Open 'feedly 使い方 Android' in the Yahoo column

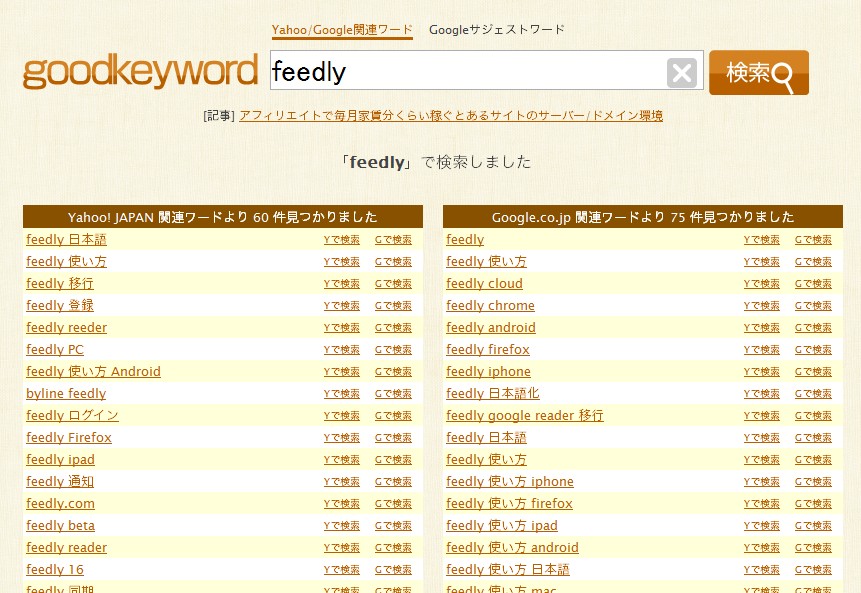[x=93, y=371]
